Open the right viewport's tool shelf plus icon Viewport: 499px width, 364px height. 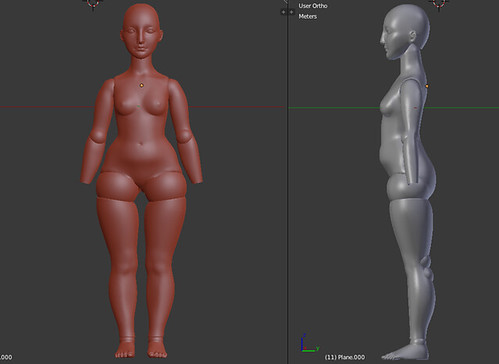tap(291, 12)
